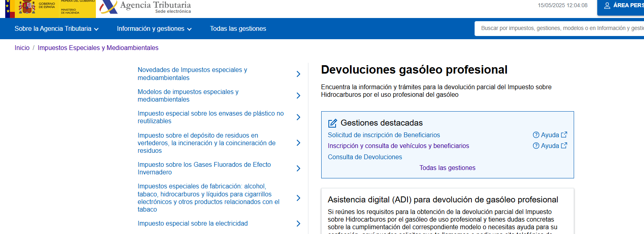Click the Agencia Tributaria logo

[x=146, y=7]
